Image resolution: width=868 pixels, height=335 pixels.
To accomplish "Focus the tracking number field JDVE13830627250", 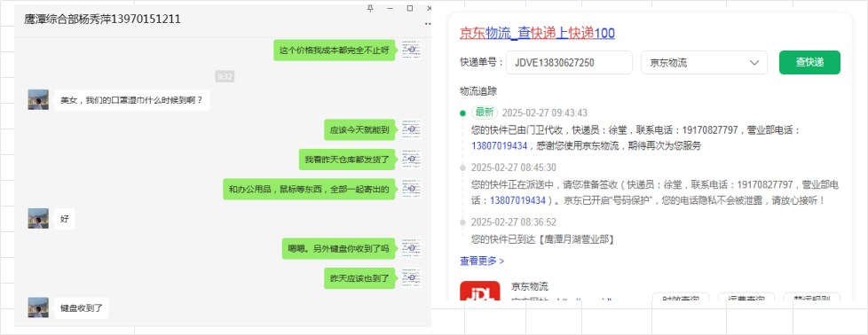I will pos(569,62).
